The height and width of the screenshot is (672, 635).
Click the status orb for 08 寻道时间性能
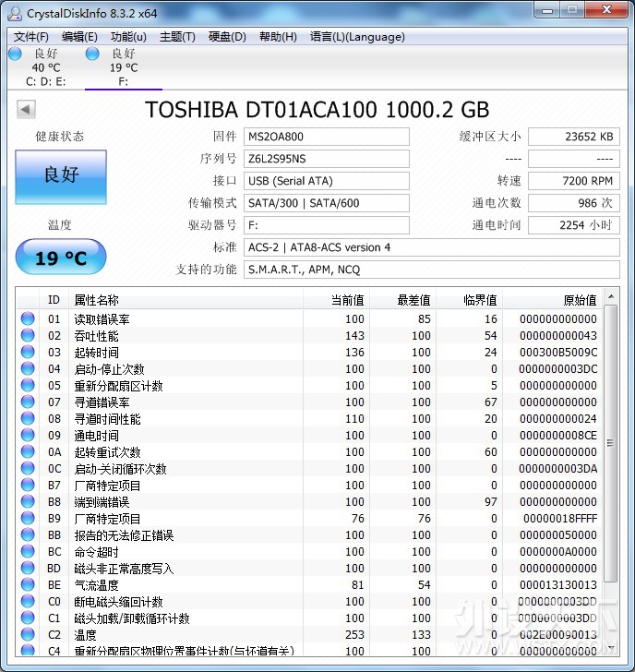[x=28, y=419]
